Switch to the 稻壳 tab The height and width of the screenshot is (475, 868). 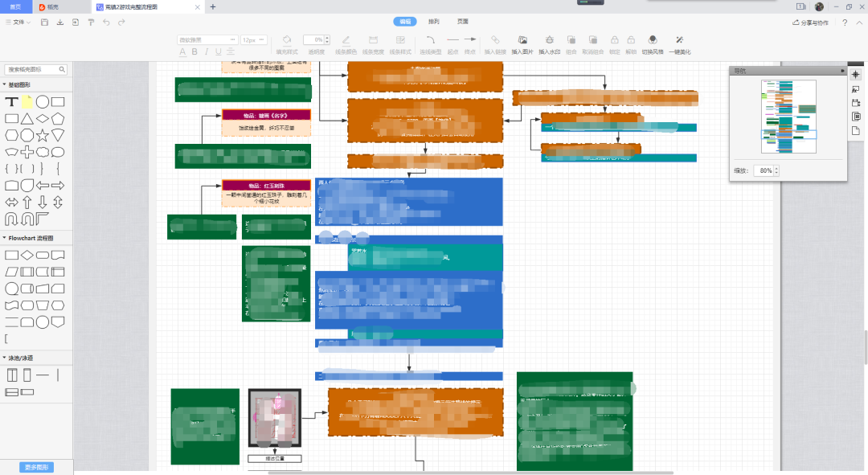tap(52, 7)
